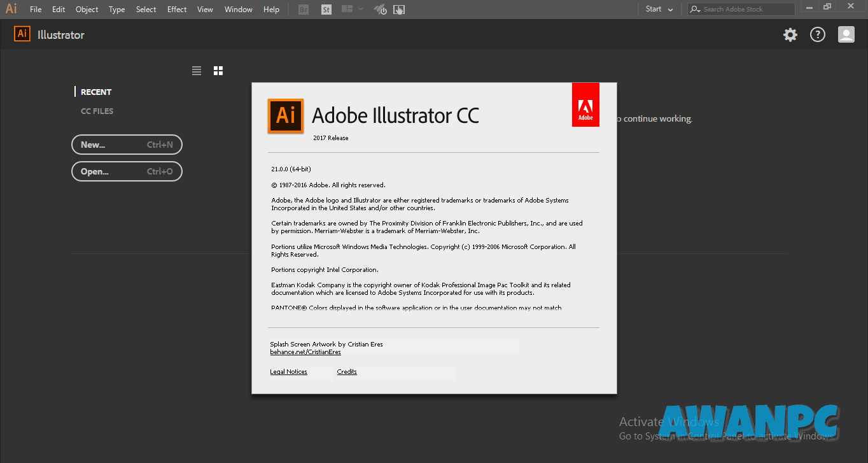Open the File menu
This screenshot has height=463, width=868.
click(36, 10)
